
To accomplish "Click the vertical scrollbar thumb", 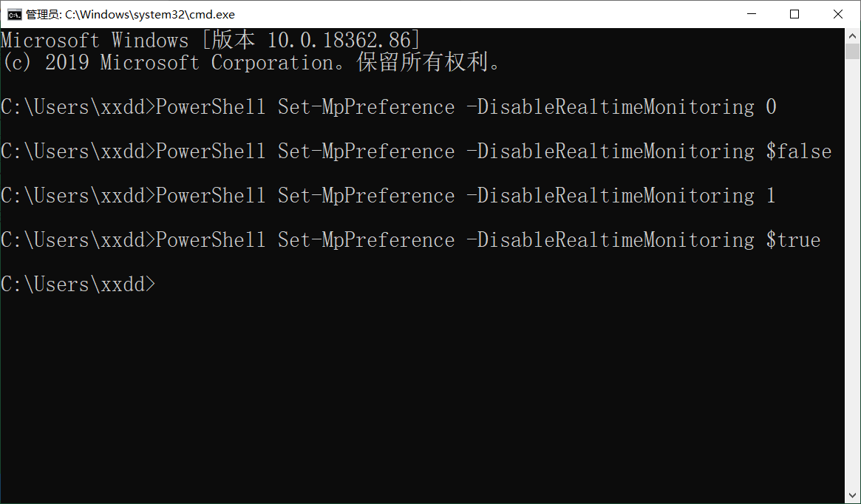I will coord(852,52).
